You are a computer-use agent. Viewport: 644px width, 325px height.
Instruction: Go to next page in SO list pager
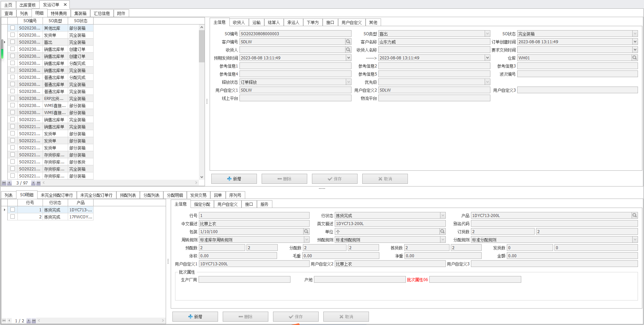(x=33, y=183)
